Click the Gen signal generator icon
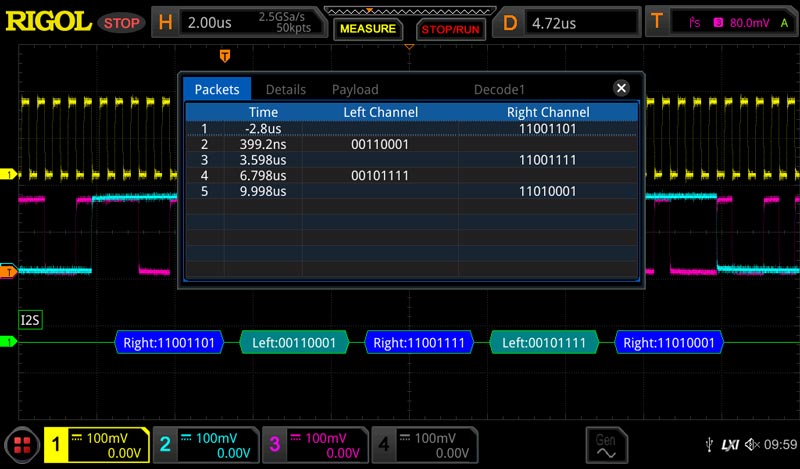800x469 pixels. 606,444
